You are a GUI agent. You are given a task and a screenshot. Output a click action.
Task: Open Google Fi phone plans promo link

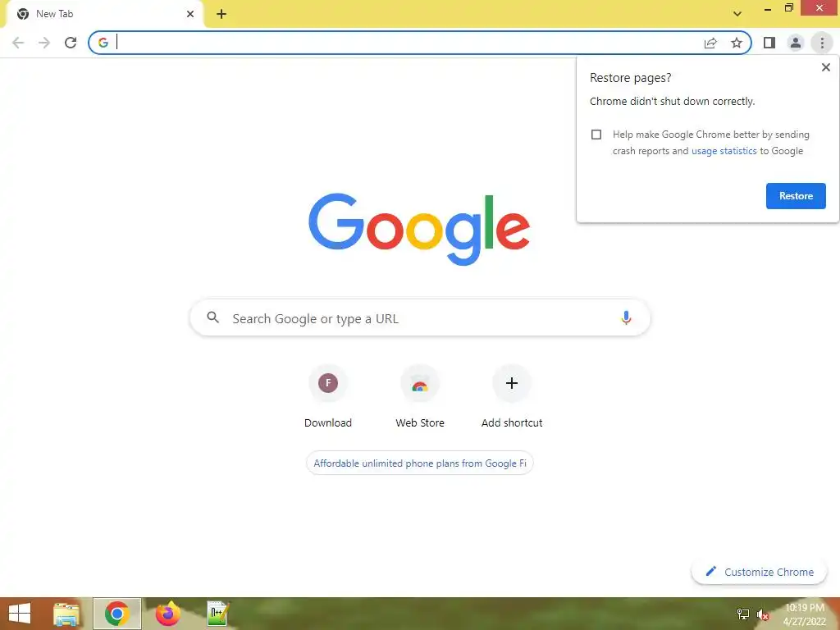419,463
